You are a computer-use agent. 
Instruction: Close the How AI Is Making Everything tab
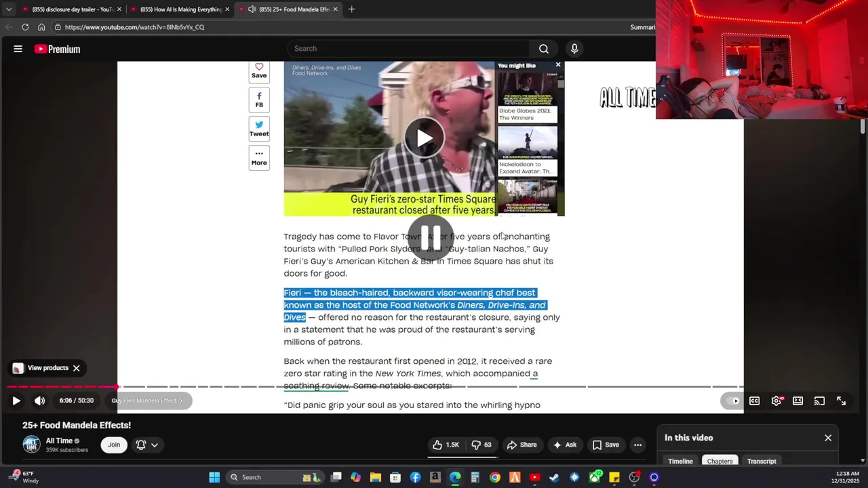click(x=227, y=9)
